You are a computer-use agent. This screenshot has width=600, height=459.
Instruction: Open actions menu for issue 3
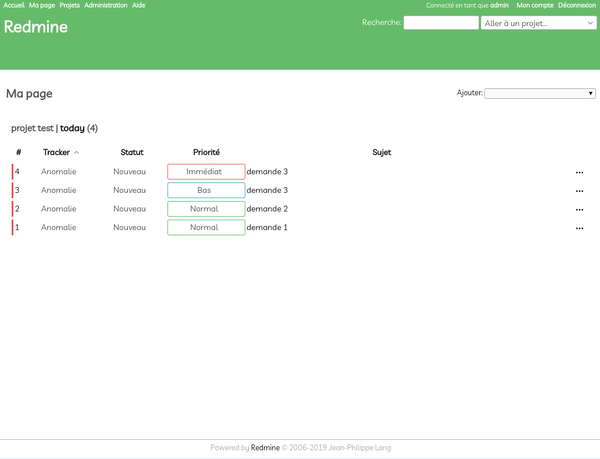click(x=579, y=191)
